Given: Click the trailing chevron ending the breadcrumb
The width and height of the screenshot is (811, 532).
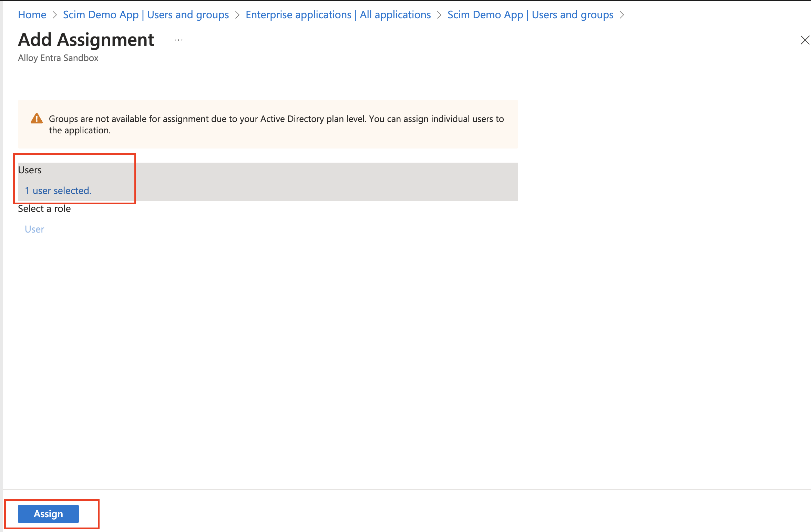Looking at the screenshot, I should point(622,15).
